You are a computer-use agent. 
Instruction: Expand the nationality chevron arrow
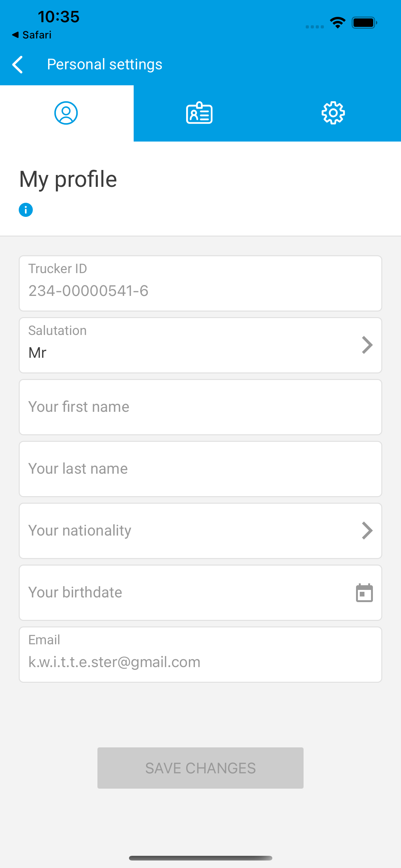pyautogui.click(x=367, y=531)
